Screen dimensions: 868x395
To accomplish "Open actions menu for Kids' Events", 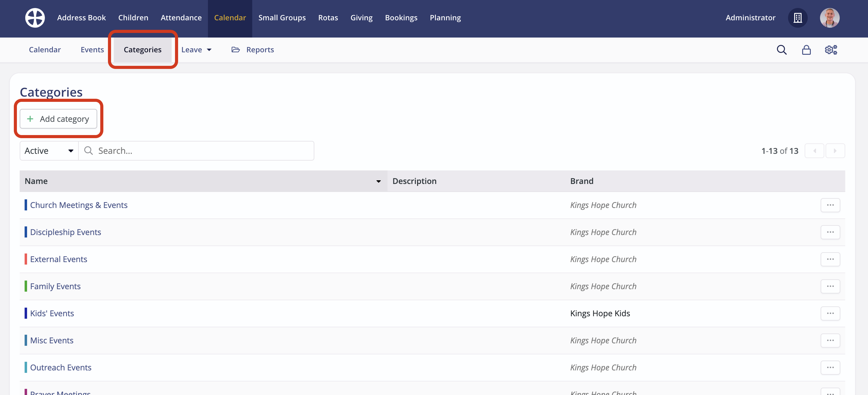I will [830, 313].
